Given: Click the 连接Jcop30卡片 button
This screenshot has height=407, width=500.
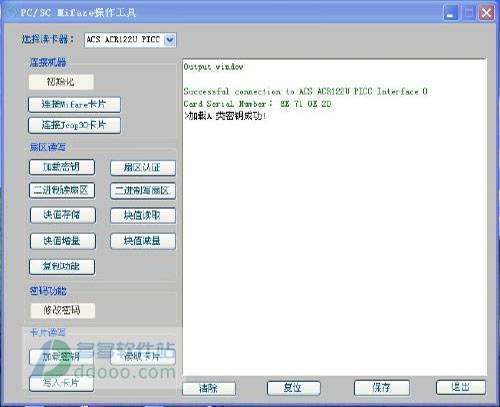Looking at the screenshot, I should [74, 125].
